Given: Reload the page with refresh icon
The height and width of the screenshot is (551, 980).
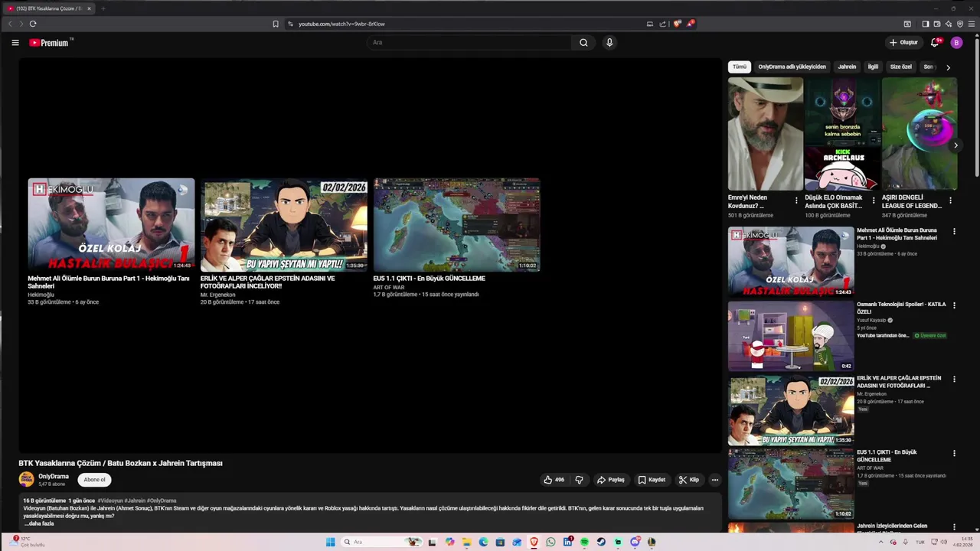Looking at the screenshot, I should pos(33,24).
